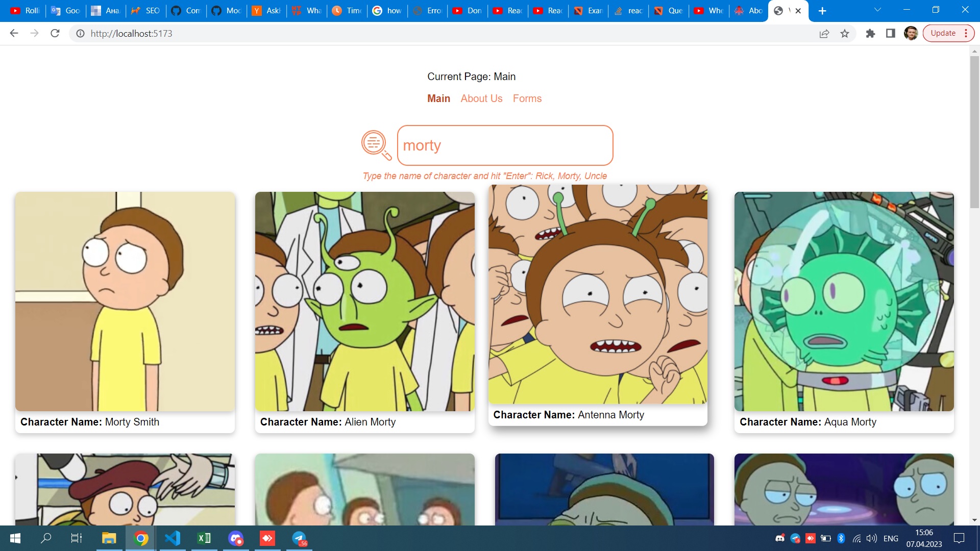Switch to the SEO browser tab
Image resolution: width=980 pixels, height=551 pixels.
coord(146,11)
